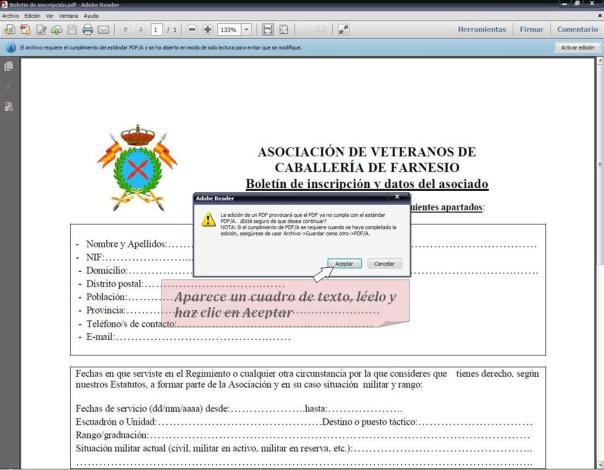The image size is (604, 470).
Task: Click the page number input field
Action: coord(157,30)
